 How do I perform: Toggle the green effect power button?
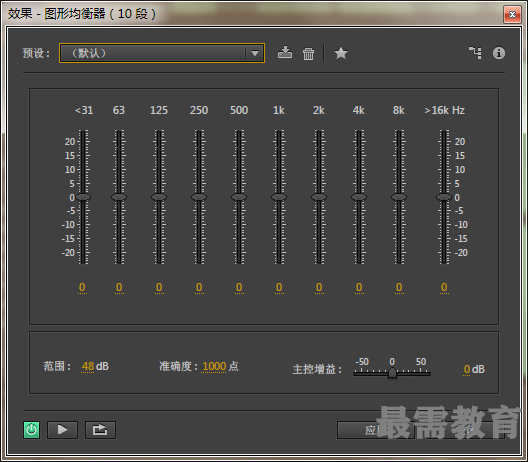point(31,430)
